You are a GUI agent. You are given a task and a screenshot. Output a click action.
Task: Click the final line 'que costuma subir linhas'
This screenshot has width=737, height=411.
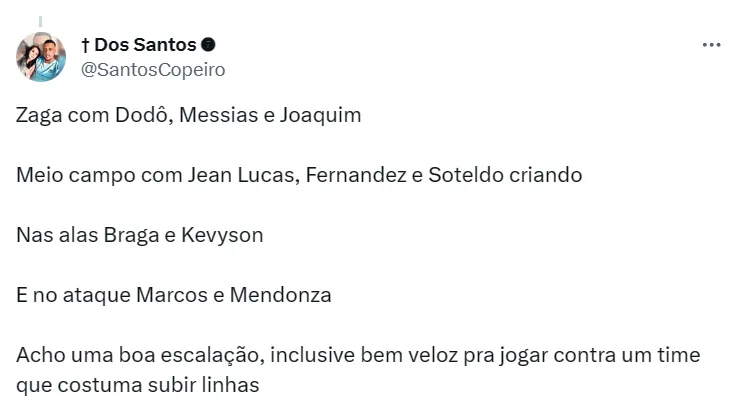pyautogui.click(x=138, y=384)
